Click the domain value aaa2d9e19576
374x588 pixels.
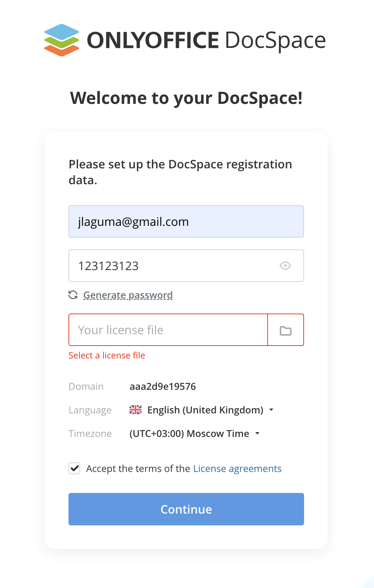tap(163, 386)
